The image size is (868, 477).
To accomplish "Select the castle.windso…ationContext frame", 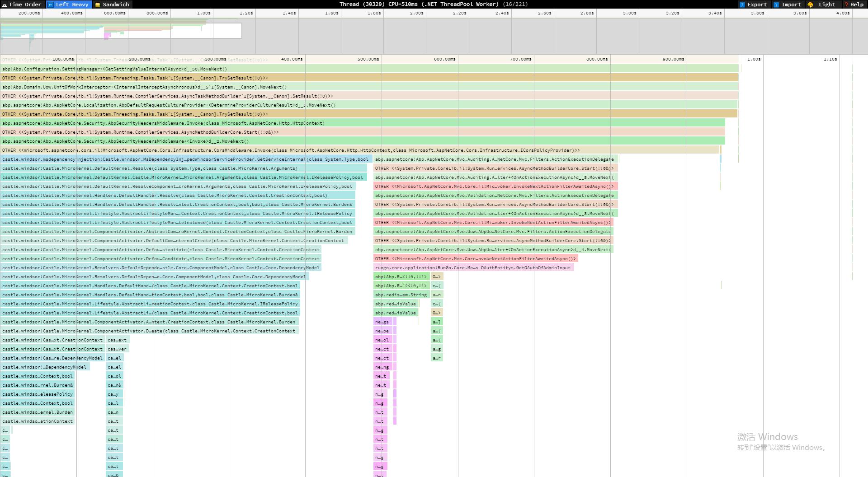I will coord(38,421).
